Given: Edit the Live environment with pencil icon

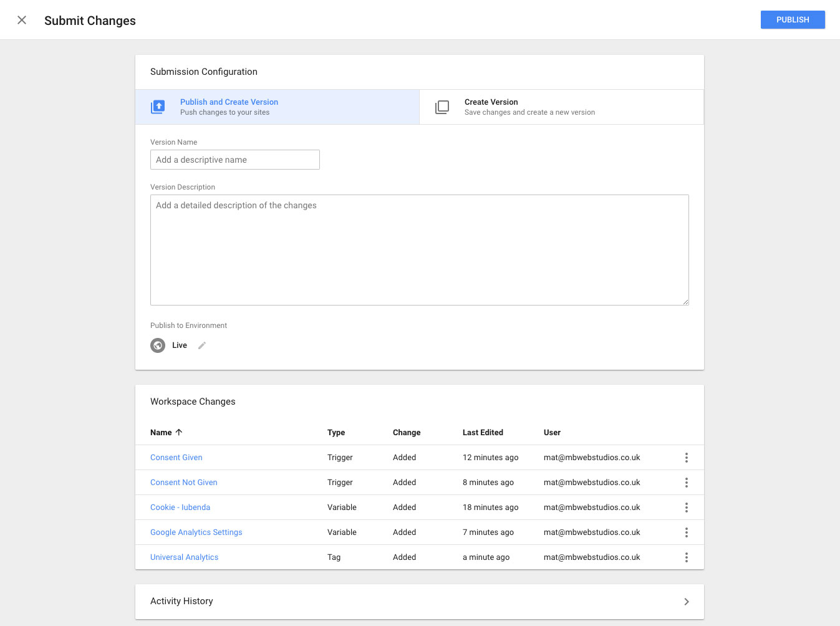Looking at the screenshot, I should [202, 345].
